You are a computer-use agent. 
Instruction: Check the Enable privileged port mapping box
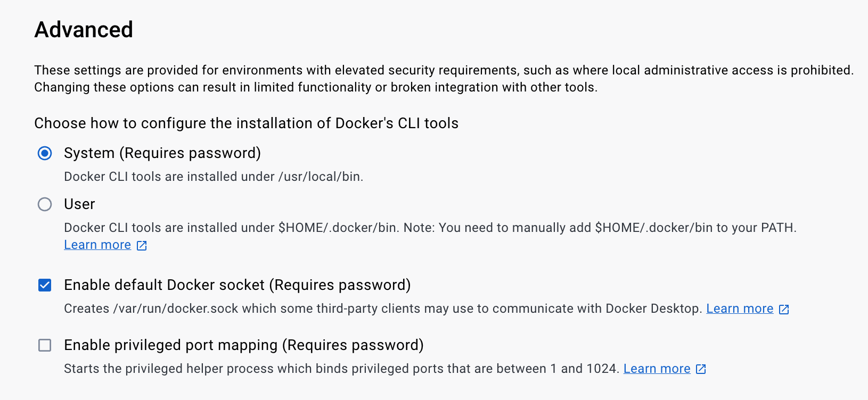point(45,345)
